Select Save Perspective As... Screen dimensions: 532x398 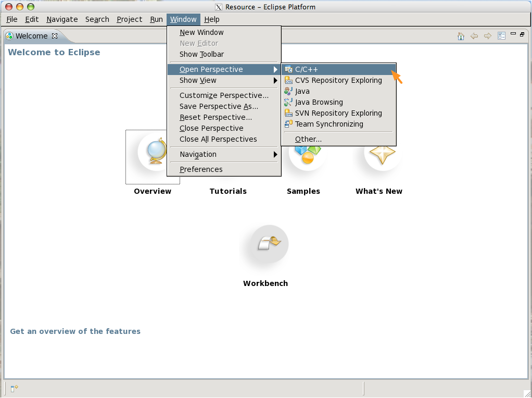tap(224, 106)
